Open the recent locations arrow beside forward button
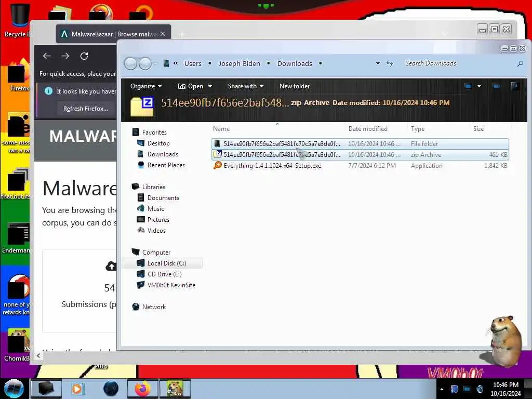 pos(155,63)
